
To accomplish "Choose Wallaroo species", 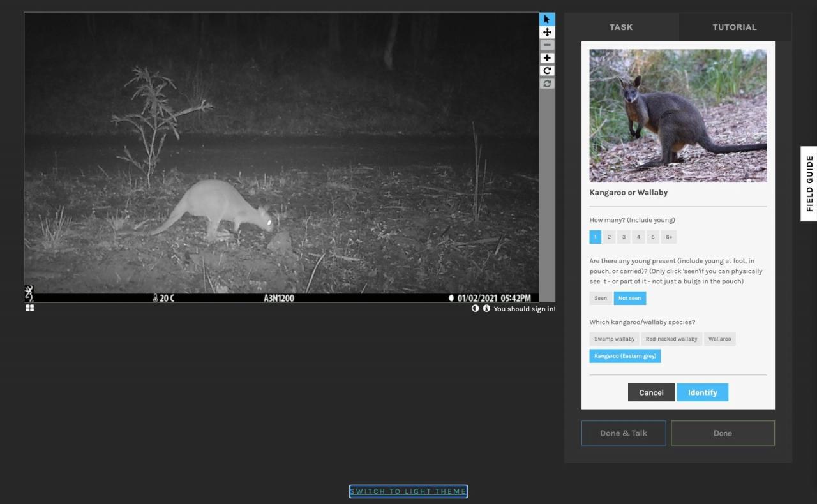I will (x=720, y=339).
